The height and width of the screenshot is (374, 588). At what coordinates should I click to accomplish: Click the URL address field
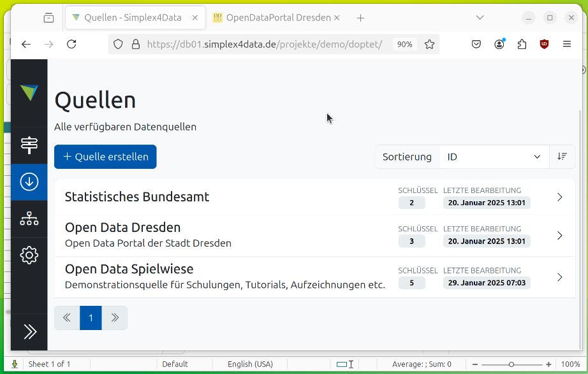coord(265,44)
